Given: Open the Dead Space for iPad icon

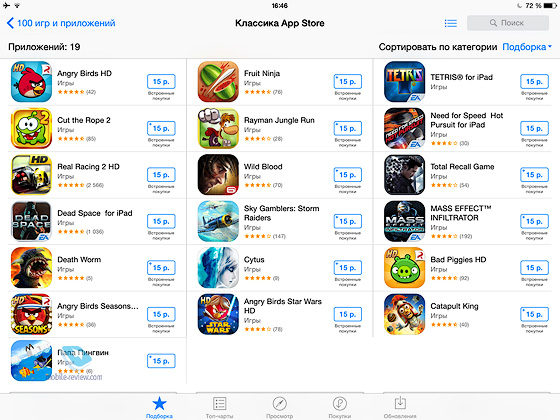Looking at the screenshot, I should pyautogui.click(x=31, y=221).
